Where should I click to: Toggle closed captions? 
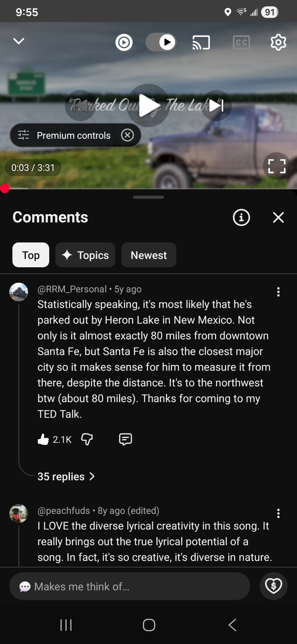click(241, 43)
